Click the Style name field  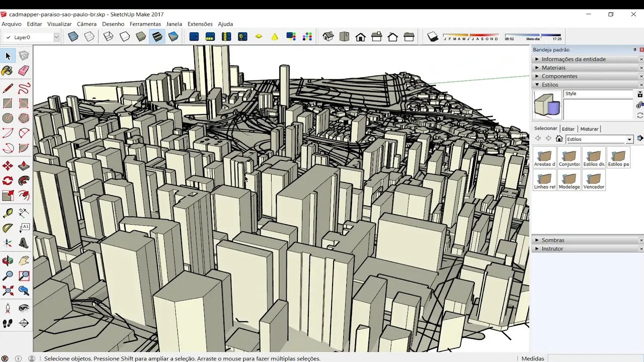(598, 94)
